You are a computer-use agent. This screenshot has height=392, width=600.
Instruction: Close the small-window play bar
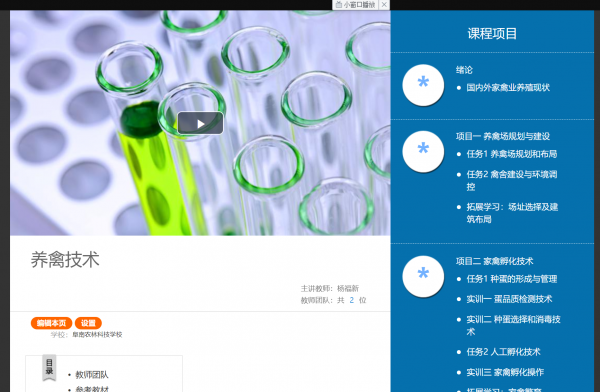click(x=384, y=5)
